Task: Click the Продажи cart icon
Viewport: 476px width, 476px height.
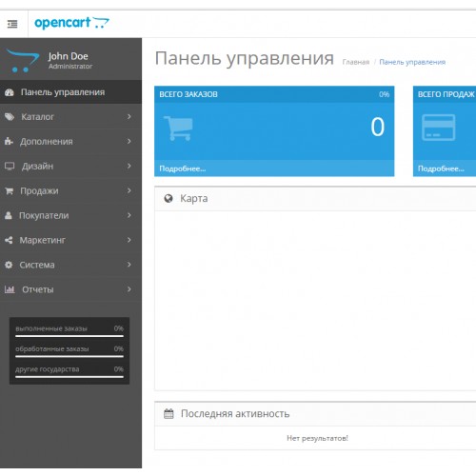Action: pyautogui.click(x=10, y=190)
